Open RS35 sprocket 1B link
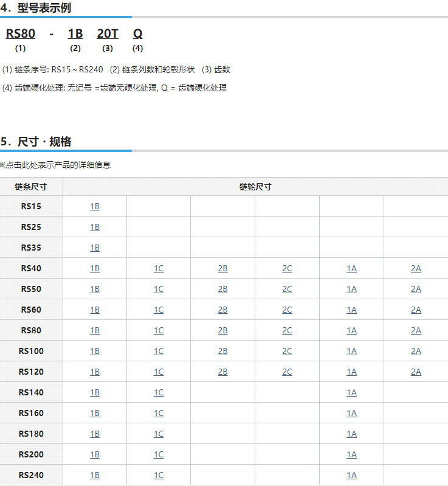 [x=95, y=248]
